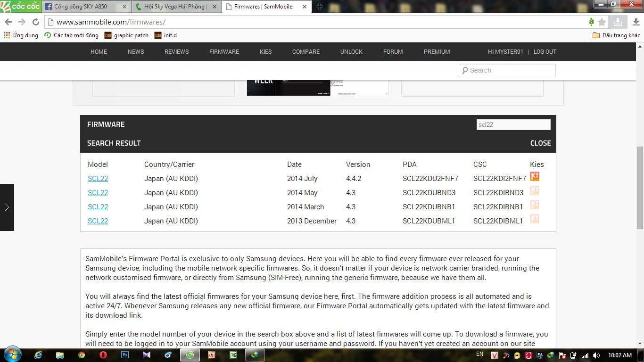Bookmark this page with the star icon
Image resolution: width=644 pixels, height=362 pixels.
click(x=602, y=22)
